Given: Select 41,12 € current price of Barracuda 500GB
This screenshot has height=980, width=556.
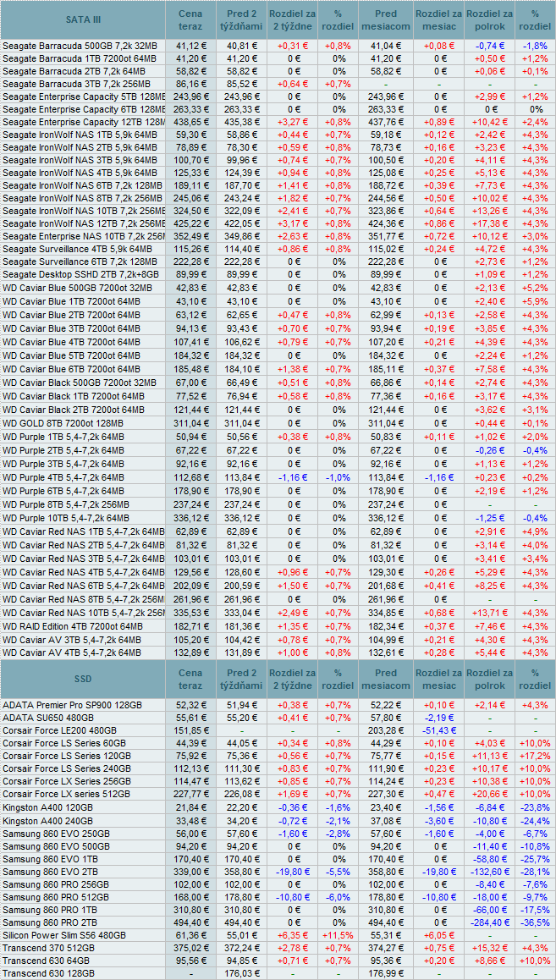Looking at the screenshot, I should [190, 47].
